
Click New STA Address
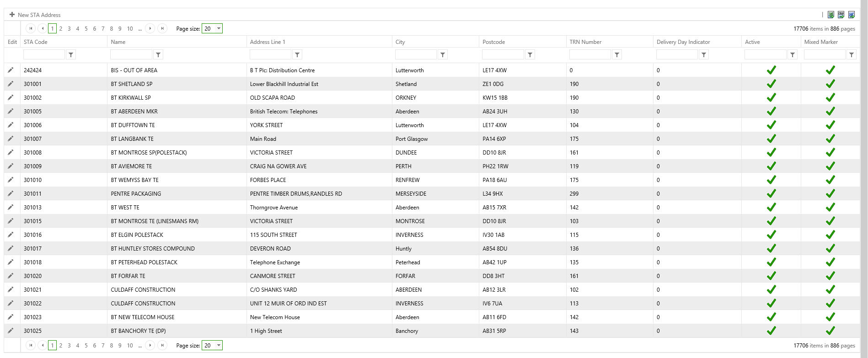[x=35, y=15]
